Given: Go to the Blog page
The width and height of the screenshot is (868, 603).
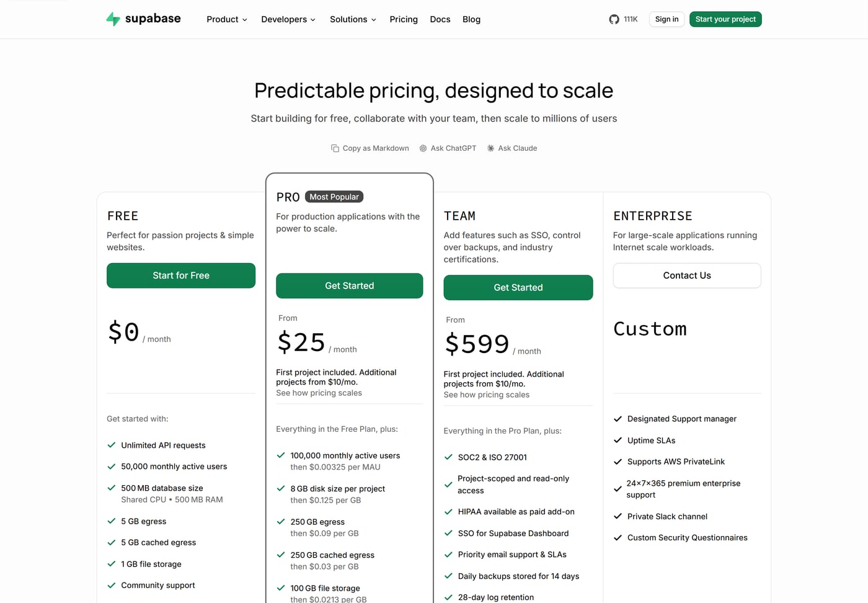Looking at the screenshot, I should click(x=471, y=19).
